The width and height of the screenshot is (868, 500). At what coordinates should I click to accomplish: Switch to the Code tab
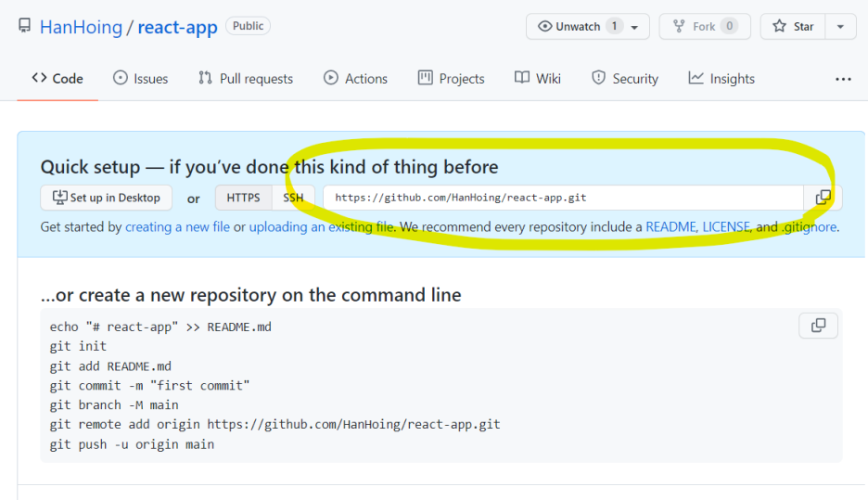pyautogui.click(x=57, y=79)
